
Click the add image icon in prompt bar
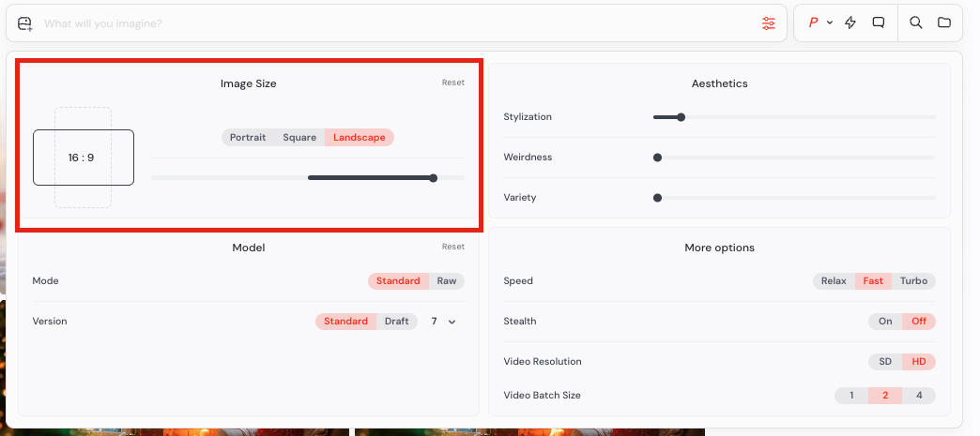pos(25,23)
